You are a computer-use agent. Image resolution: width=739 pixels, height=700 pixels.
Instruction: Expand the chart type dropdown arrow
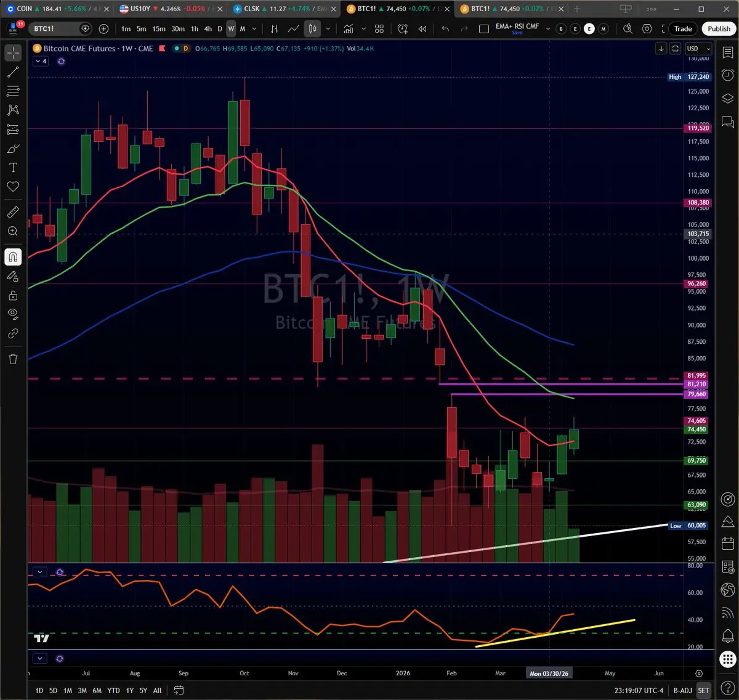click(328, 29)
